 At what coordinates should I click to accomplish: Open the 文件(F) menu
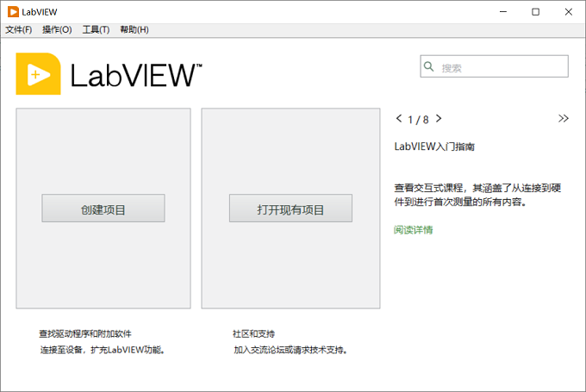(18, 29)
